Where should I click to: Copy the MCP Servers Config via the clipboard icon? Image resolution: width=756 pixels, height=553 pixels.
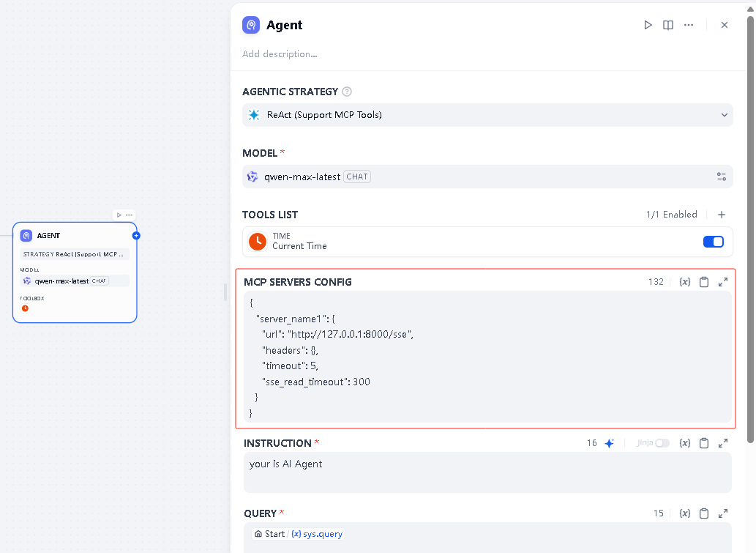[704, 281]
